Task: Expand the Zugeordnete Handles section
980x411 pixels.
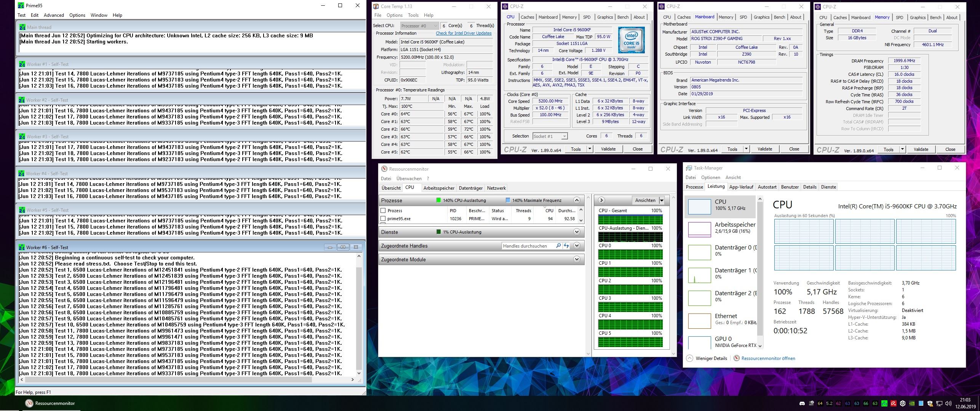Action: 577,246
